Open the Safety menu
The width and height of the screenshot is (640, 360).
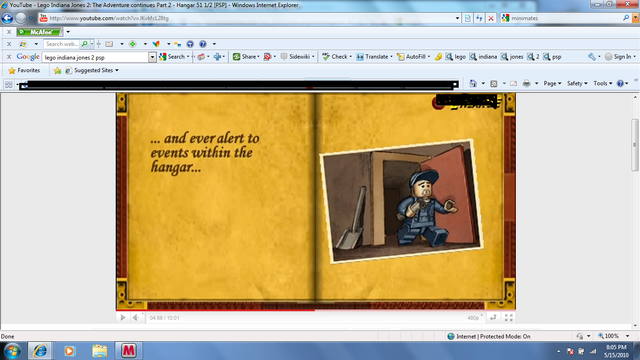pos(577,83)
